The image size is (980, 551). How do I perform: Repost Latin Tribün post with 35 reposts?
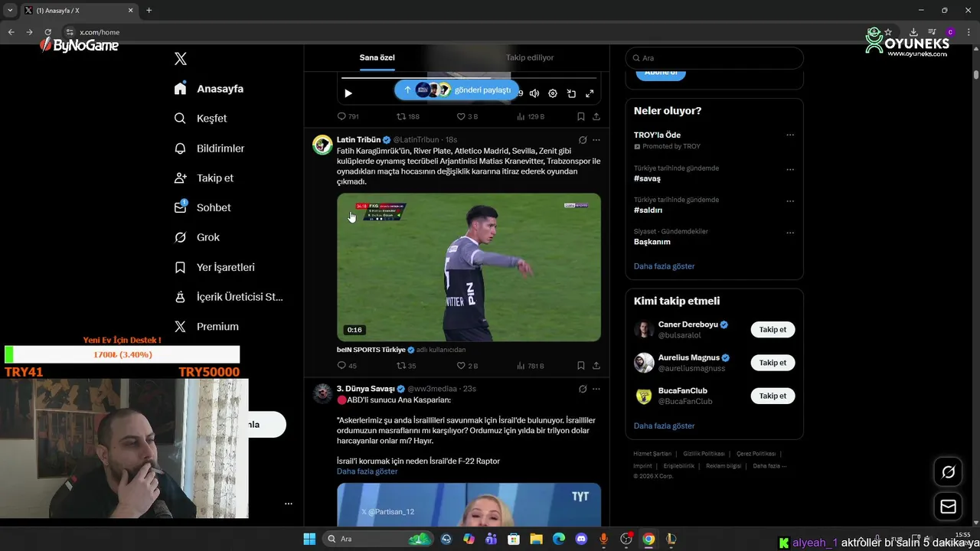[x=407, y=366]
